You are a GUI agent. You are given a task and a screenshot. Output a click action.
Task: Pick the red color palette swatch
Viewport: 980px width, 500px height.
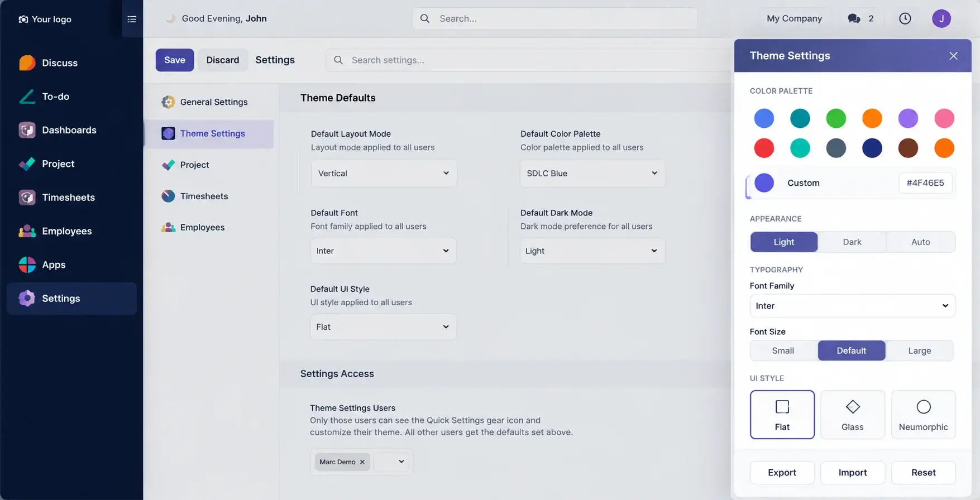click(764, 148)
